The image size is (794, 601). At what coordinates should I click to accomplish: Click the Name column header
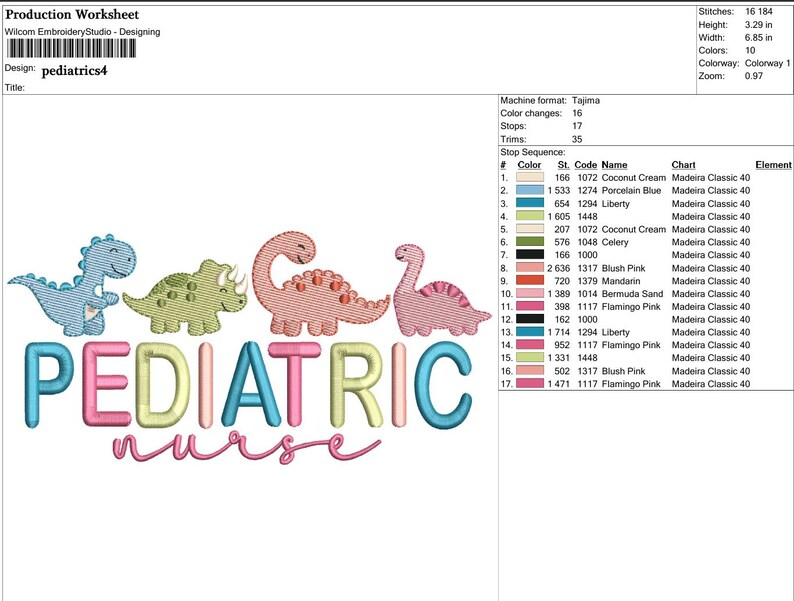[x=614, y=165]
